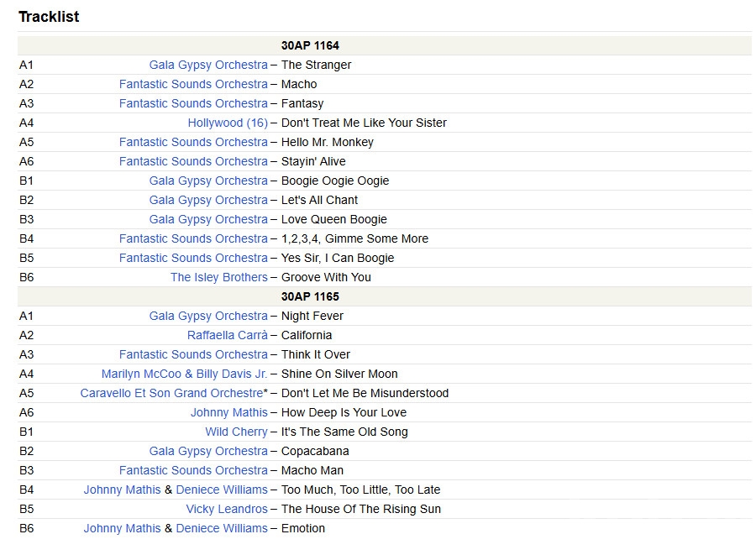Click The Isley Brothers artist link
This screenshot has width=756, height=555.
coord(218,277)
